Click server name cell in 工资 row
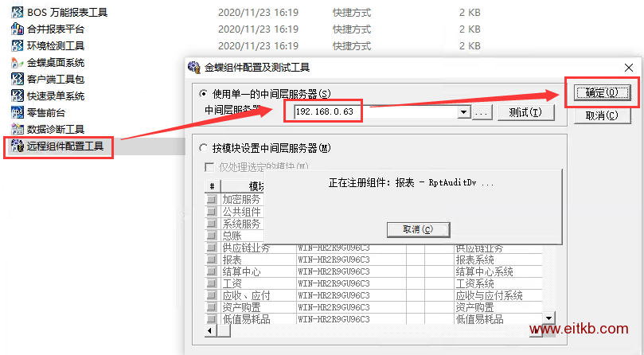This screenshot has width=644, height=355. point(351,283)
